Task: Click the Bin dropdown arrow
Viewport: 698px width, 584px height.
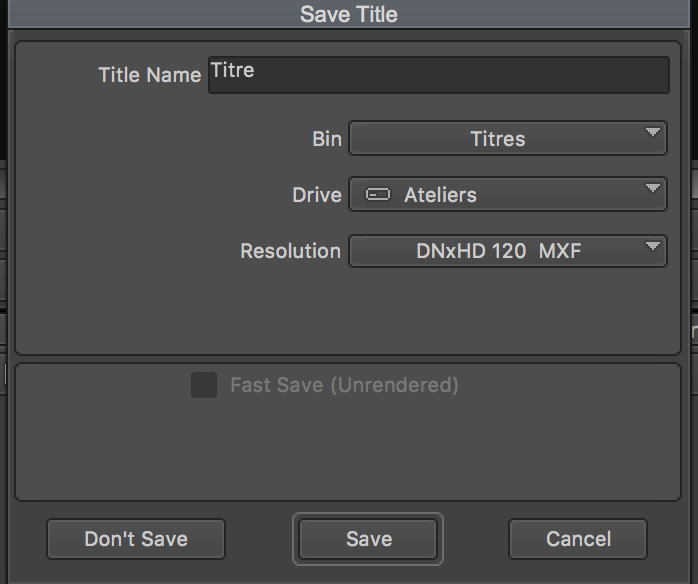Action: pyautogui.click(x=653, y=132)
